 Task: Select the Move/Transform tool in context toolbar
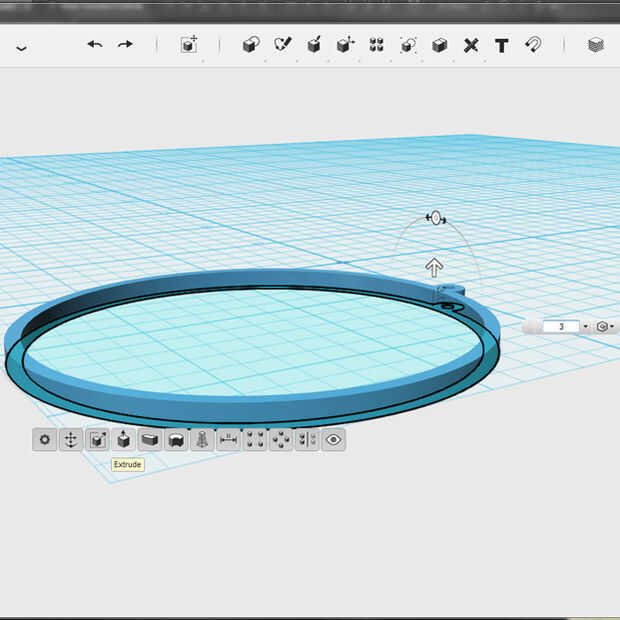[71, 439]
